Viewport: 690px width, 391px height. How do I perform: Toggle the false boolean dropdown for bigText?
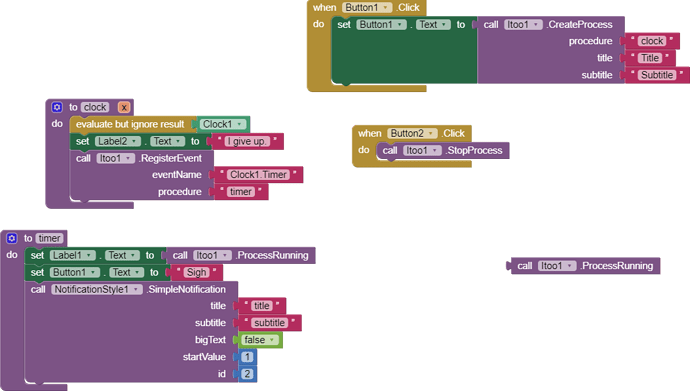(260, 340)
